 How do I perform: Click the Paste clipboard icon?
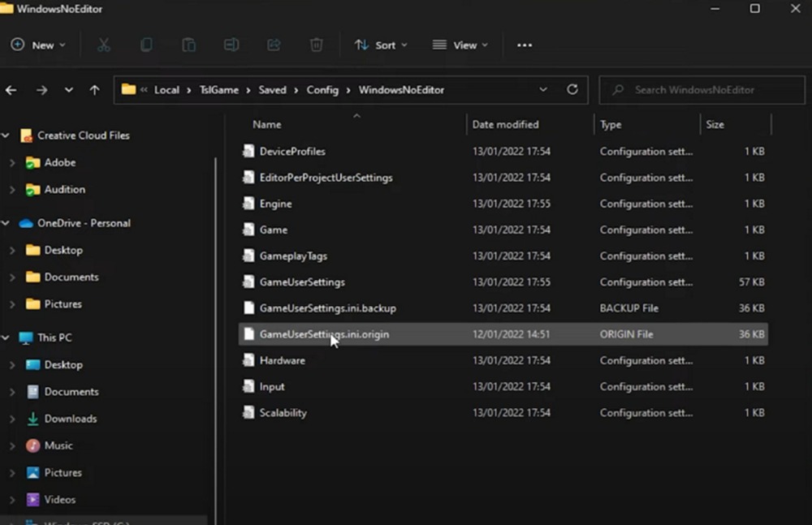point(189,45)
